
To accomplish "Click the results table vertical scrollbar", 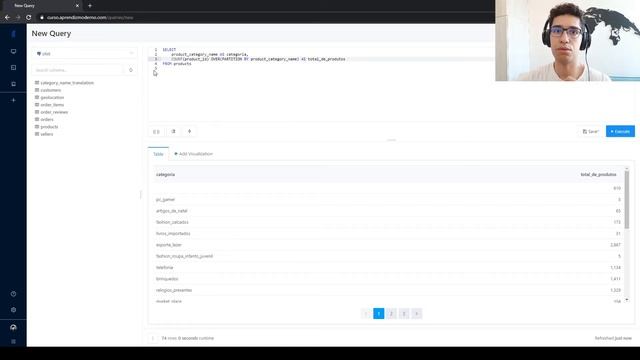I will pyautogui.click(x=627, y=200).
